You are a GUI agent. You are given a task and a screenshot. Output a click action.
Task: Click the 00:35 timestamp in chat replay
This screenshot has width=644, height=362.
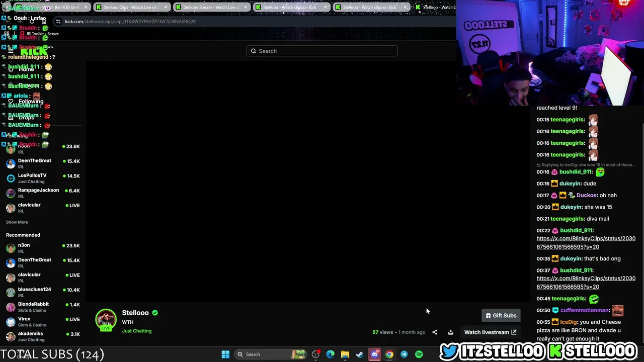tap(543, 259)
